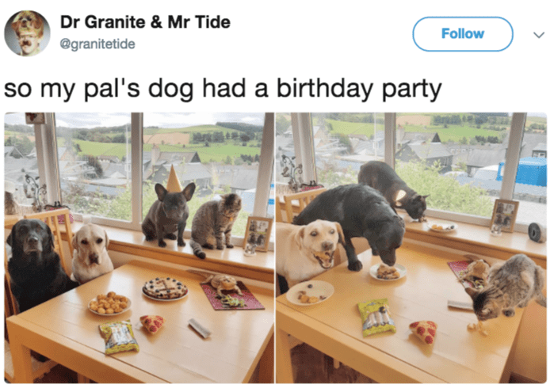Open the right photo of pets eating
This screenshot has width=554, height=392.
click(x=411, y=248)
